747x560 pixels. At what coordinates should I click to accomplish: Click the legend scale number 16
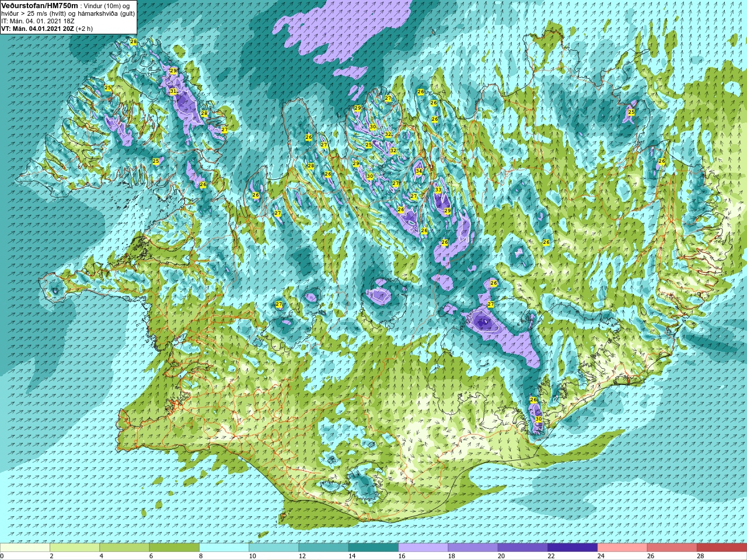pyautogui.click(x=402, y=556)
